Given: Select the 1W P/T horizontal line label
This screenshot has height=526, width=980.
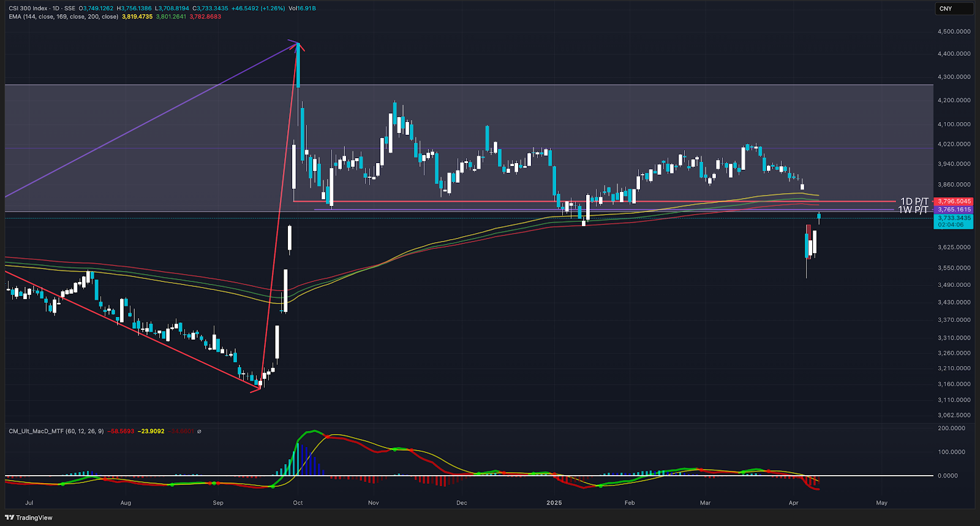Looking at the screenshot, I should [913, 210].
